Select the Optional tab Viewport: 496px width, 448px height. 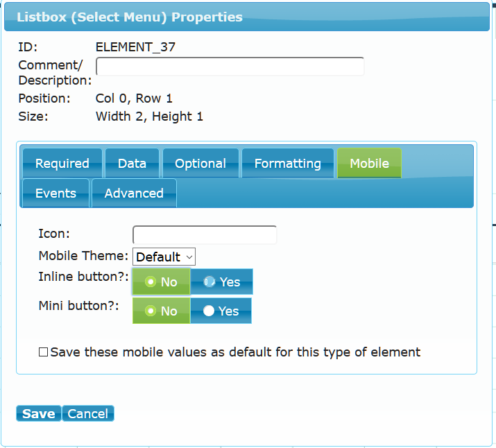point(200,163)
